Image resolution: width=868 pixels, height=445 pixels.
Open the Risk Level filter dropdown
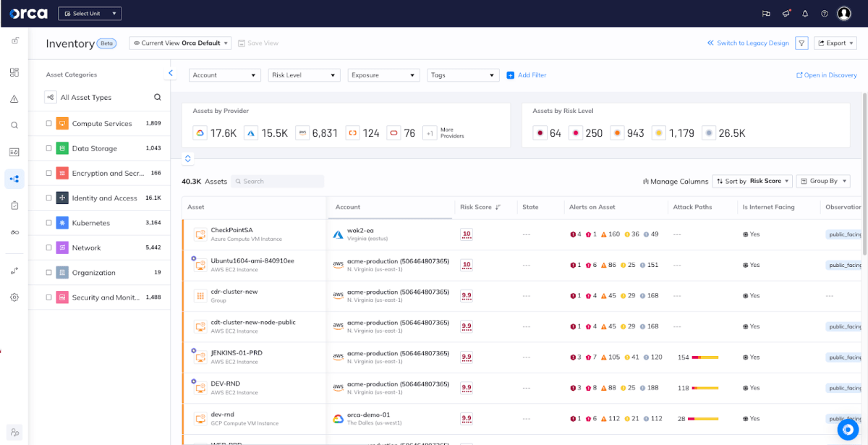[304, 75]
